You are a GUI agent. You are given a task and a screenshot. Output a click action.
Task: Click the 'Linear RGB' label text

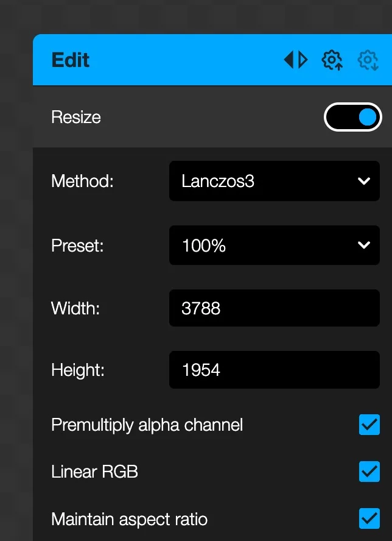pos(94,472)
